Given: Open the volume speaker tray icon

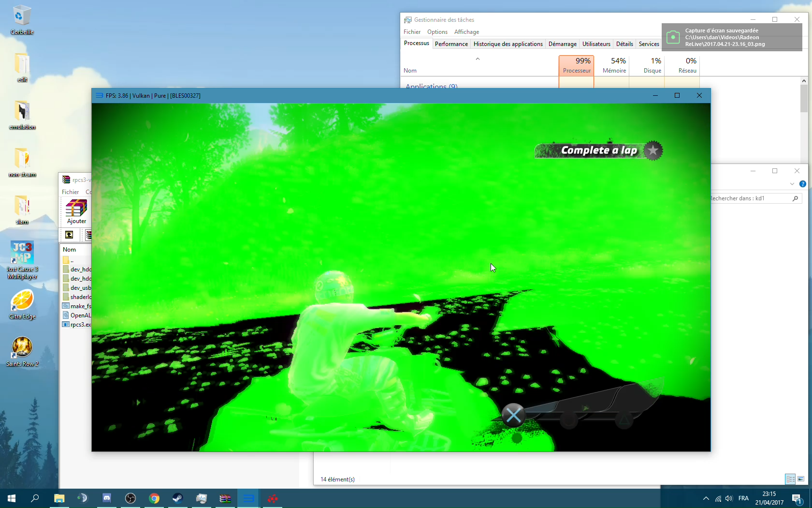Looking at the screenshot, I should coord(729,498).
